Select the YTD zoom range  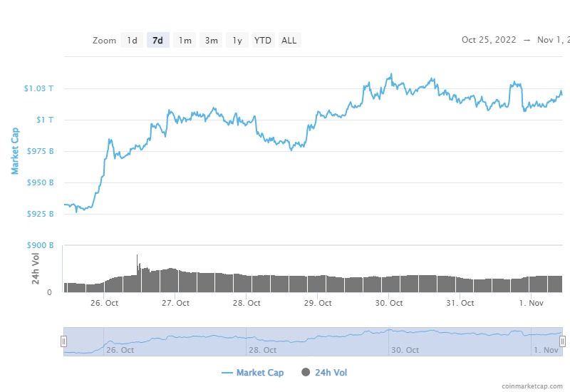[x=263, y=41]
